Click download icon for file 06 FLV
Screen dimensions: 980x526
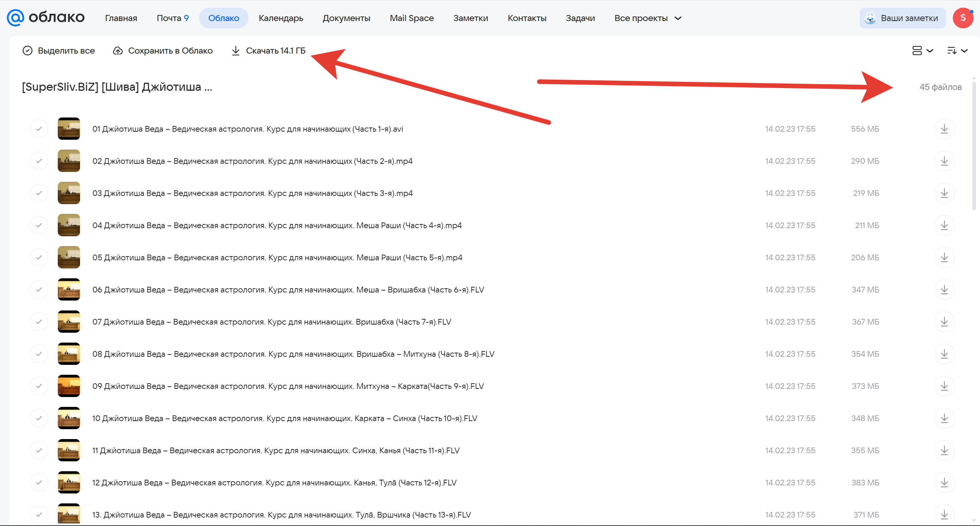pyautogui.click(x=944, y=290)
